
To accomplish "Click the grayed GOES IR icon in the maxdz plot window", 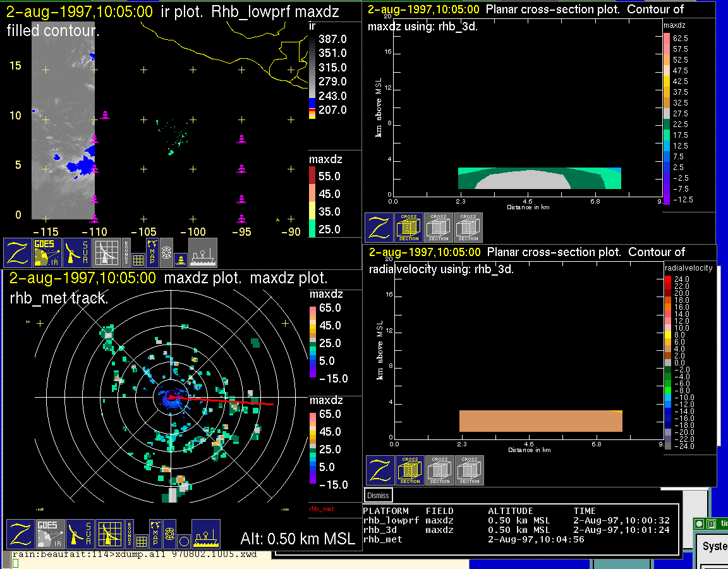I will 50,534.
